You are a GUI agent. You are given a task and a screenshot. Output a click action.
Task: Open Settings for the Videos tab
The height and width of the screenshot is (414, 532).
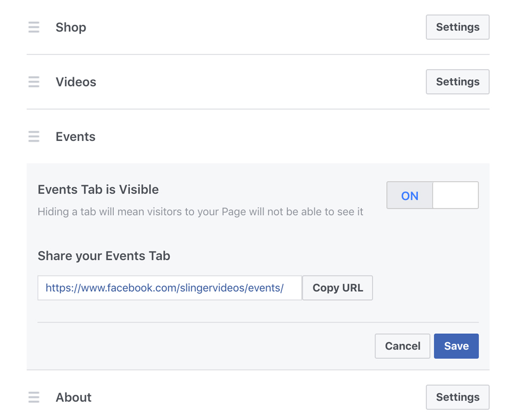(457, 82)
